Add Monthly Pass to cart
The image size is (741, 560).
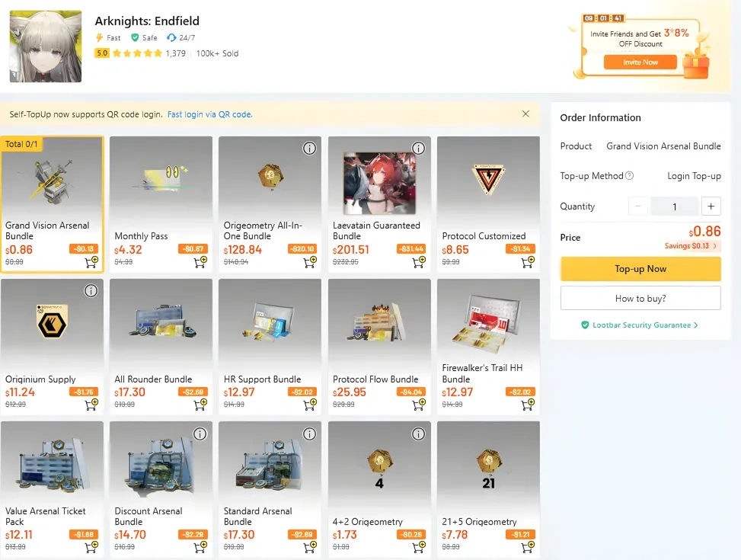pos(201,263)
